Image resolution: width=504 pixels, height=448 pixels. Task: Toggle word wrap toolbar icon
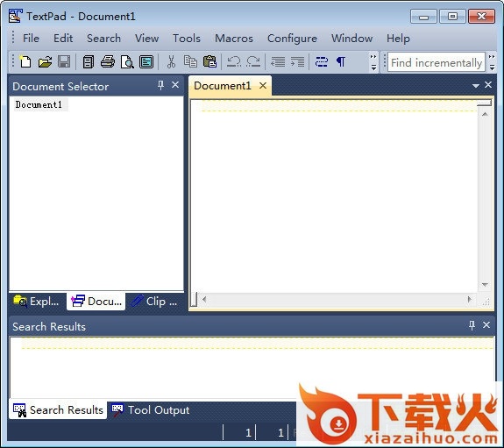click(x=322, y=61)
